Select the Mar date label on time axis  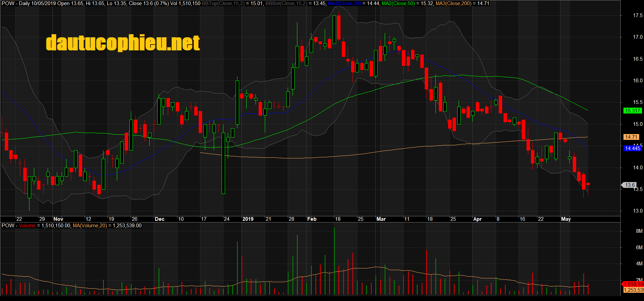point(381,219)
